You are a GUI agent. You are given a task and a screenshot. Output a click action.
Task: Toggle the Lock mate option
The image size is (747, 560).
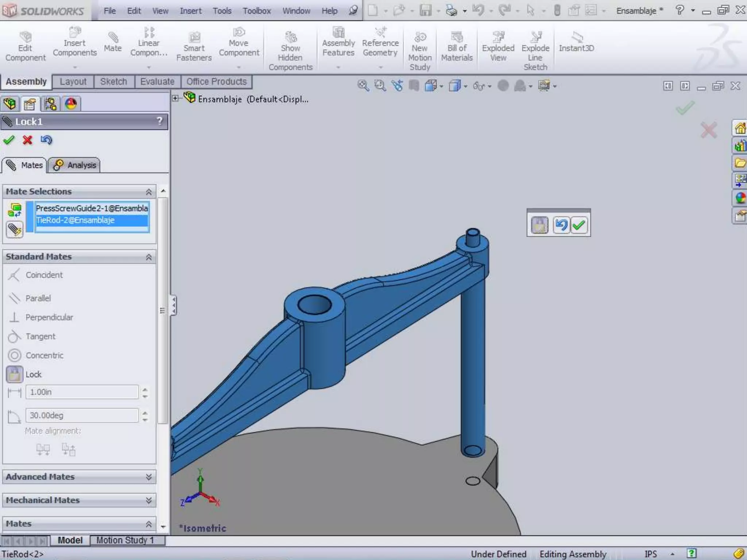tap(15, 374)
